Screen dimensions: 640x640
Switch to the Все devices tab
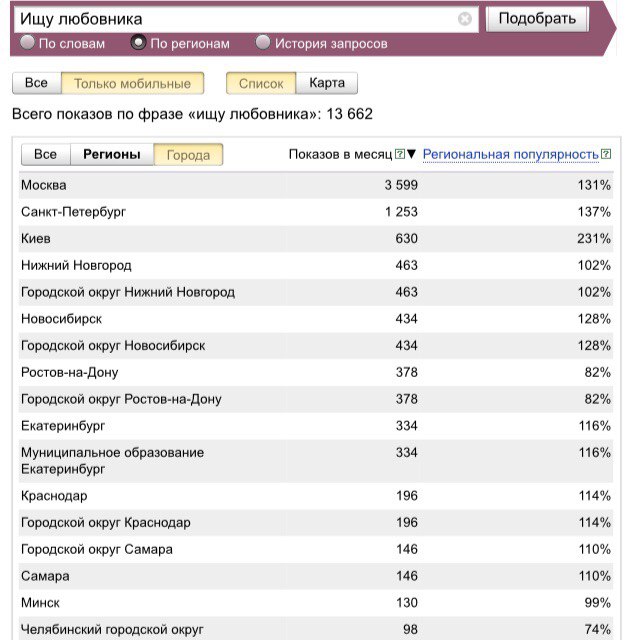tap(36, 84)
